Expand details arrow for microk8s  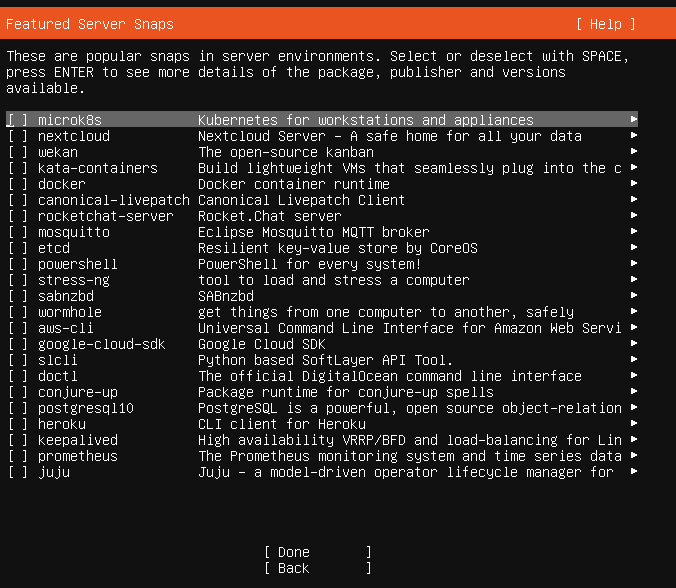coord(633,119)
